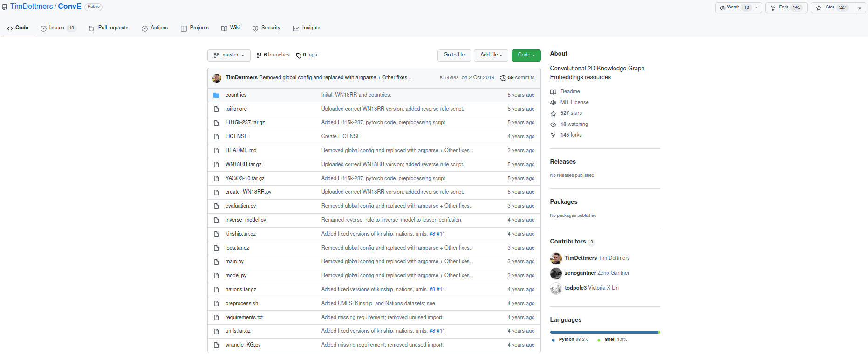Open the Pull requests tab
868x354 pixels.
click(x=109, y=28)
